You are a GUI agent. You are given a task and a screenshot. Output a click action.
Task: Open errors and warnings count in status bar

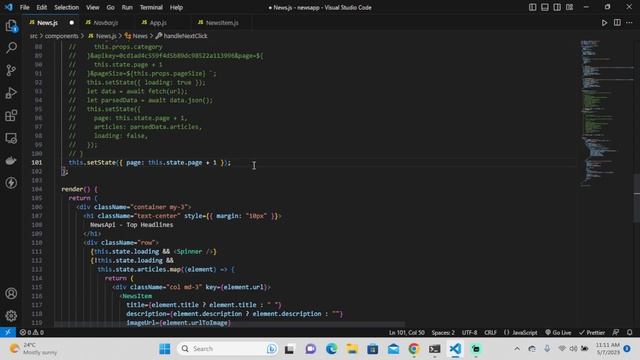32,333
